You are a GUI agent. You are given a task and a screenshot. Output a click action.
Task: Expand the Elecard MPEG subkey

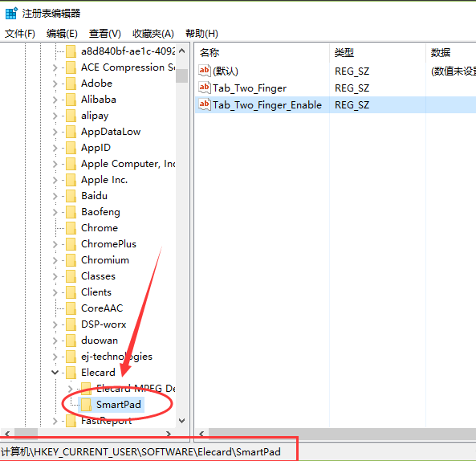(x=70, y=389)
